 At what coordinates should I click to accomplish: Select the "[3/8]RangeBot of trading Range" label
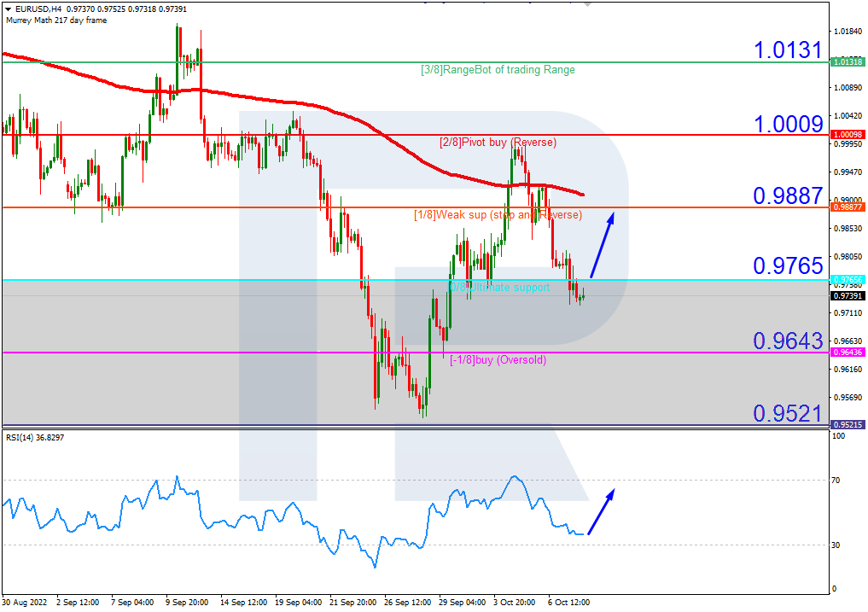pyautogui.click(x=498, y=70)
